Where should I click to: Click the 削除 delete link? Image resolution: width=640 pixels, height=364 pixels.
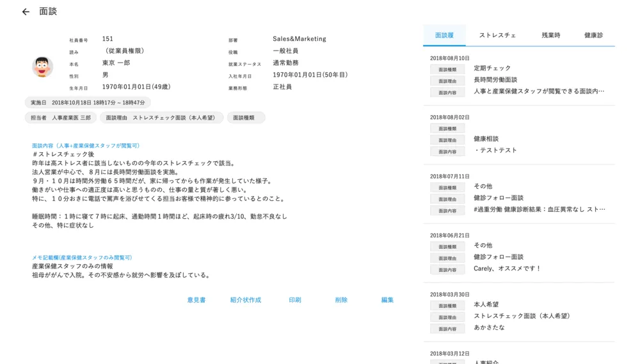pos(341,300)
